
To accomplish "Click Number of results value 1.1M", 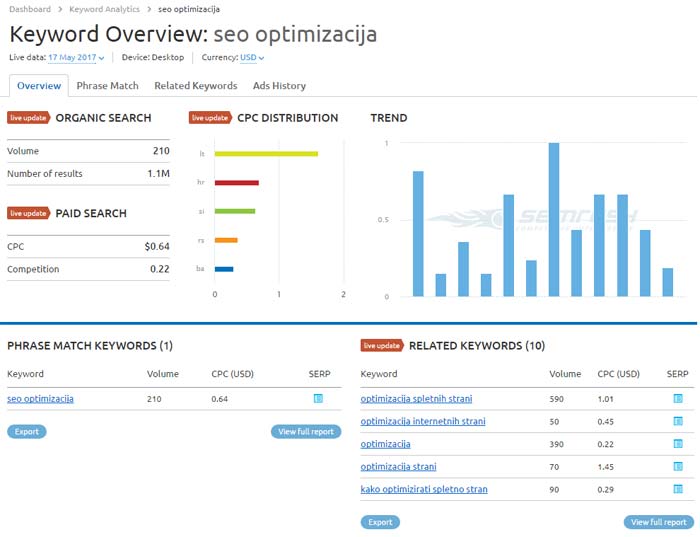I will coord(158,174).
